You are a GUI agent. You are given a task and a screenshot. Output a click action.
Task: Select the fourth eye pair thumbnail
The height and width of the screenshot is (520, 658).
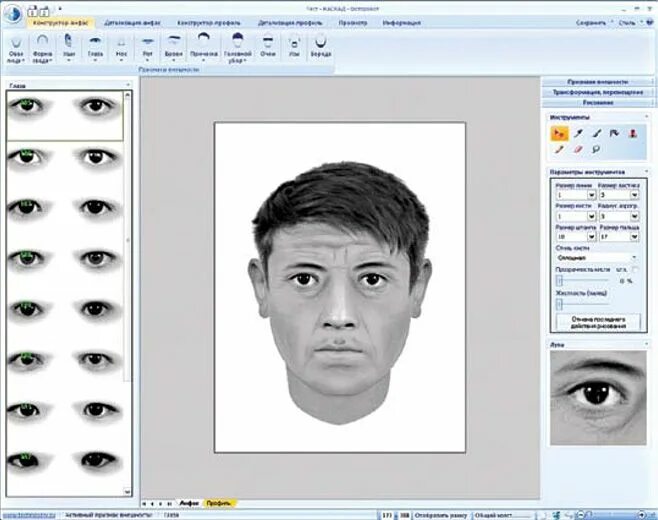(65, 258)
